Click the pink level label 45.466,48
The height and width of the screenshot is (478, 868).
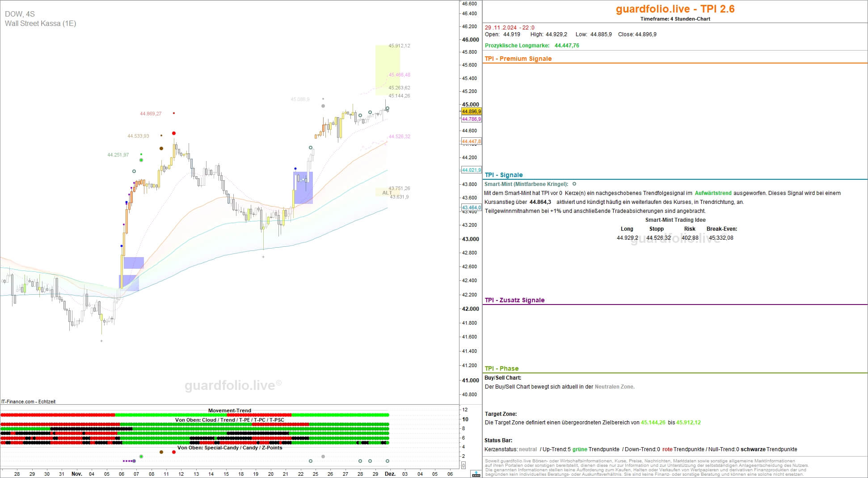coord(399,75)
